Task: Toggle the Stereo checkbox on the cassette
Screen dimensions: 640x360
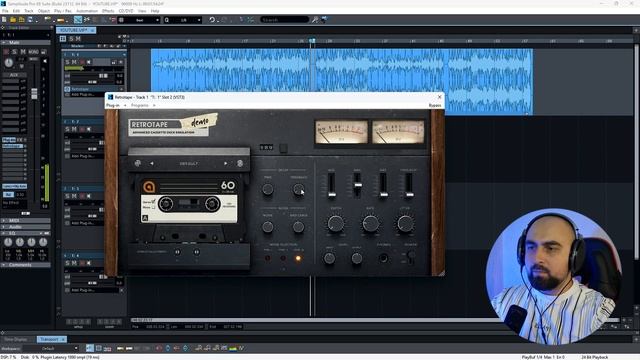Action: 153,202
